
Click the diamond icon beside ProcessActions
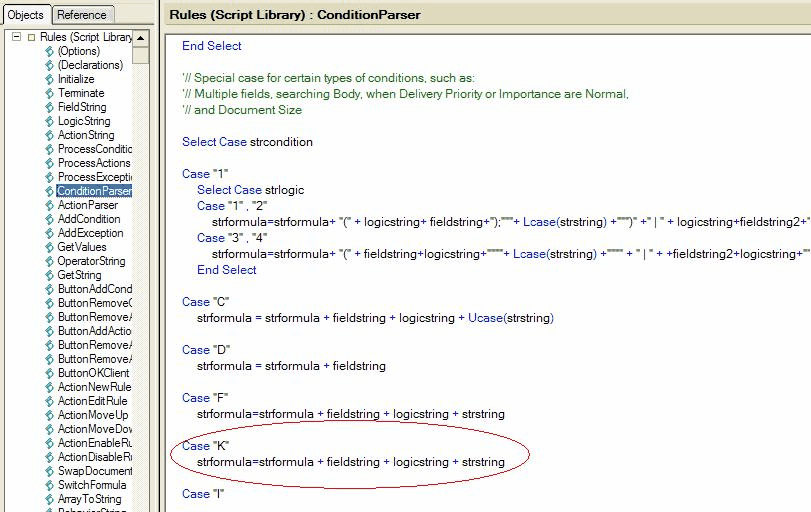pyautogui.click(x=49, y=163)
